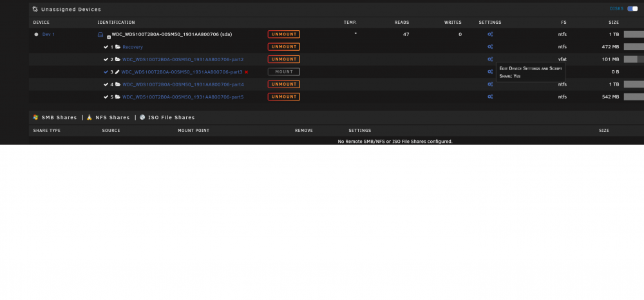The image size is (644, 300).
Task: Click the checkmark on Recovery partition row
Action: pos(106,47)
